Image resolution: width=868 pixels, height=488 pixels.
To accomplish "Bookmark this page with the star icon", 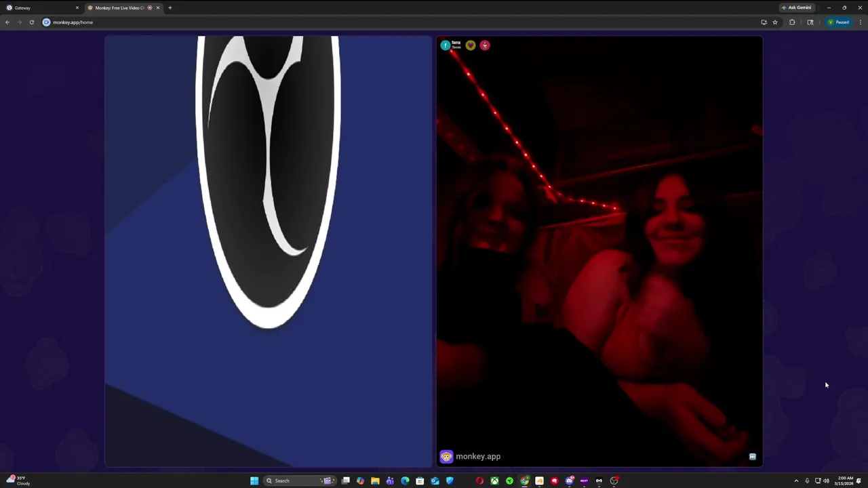I will pos(775,22).
